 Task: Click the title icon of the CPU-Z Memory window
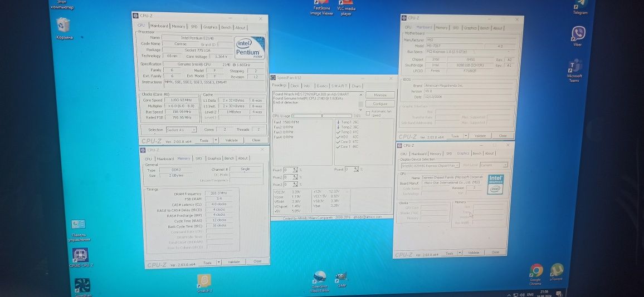click(143, 150)
